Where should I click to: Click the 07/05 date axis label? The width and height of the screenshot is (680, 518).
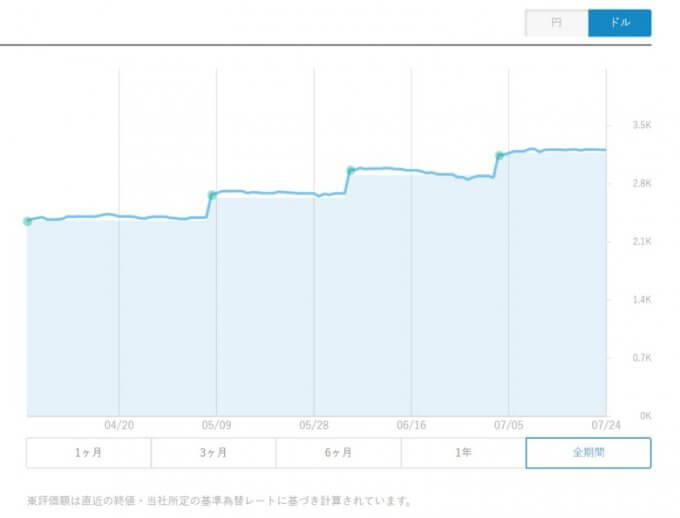point(509,425)
